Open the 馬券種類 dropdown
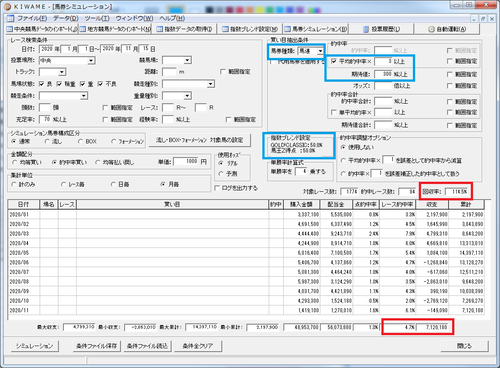 (320, 51)
